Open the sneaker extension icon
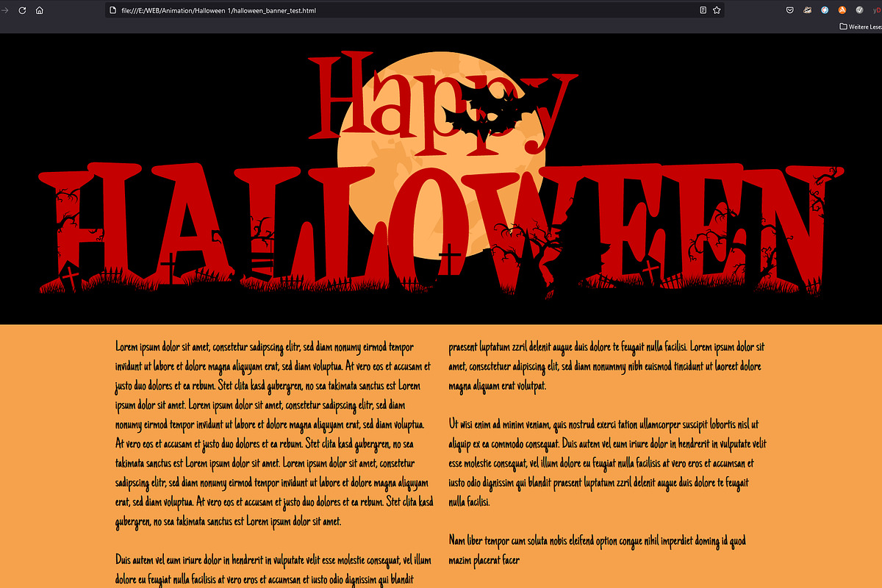Screen dimensions: 882x588 [x=807, y=10]
